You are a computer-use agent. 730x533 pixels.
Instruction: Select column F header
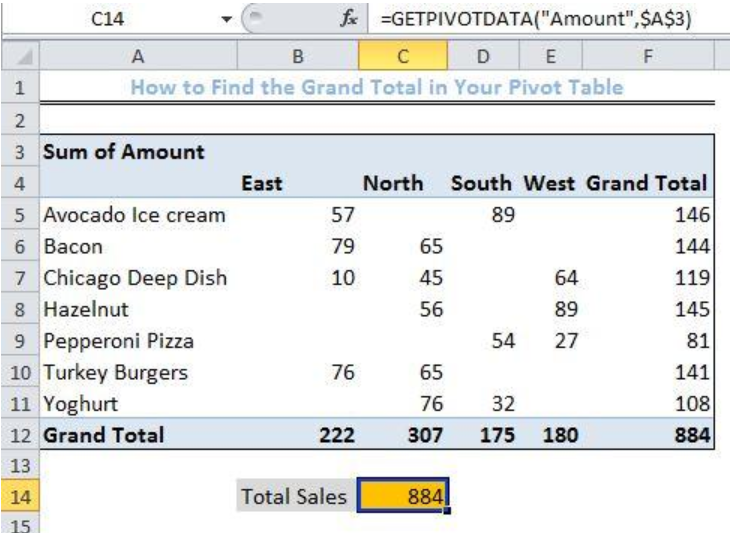click(x=648, y=56)
